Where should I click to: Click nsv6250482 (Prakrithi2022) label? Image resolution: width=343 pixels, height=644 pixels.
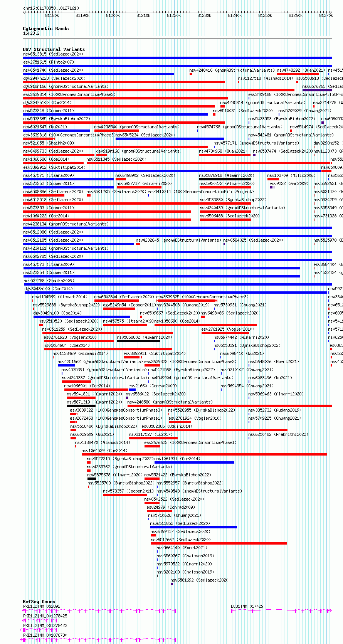(x=278, y=435)
